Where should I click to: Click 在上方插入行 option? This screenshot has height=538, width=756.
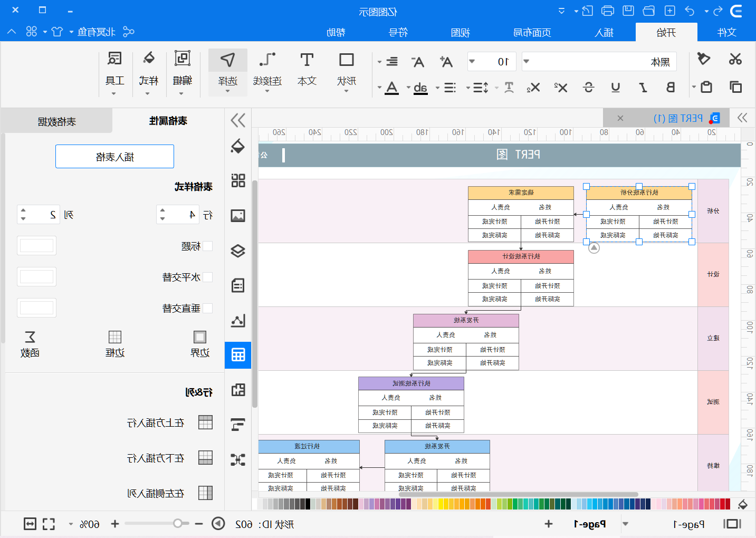170,422
